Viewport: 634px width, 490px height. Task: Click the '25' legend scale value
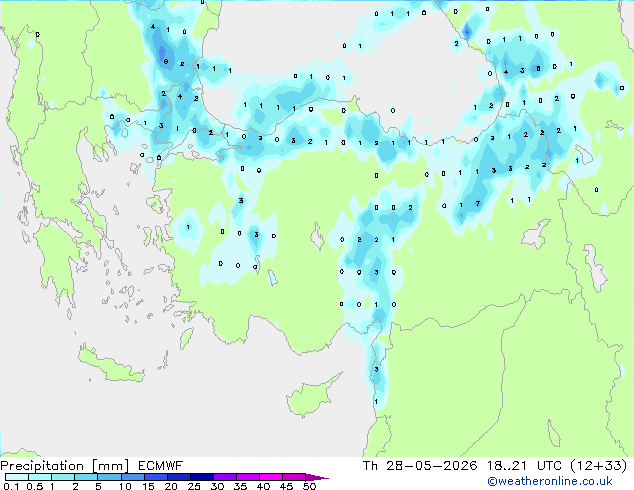tap(194, 486)
